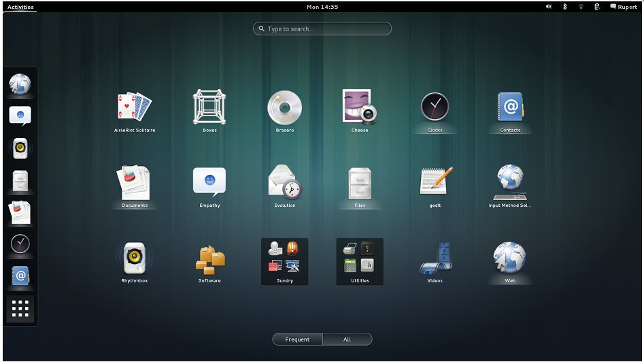Open the Sundry app folder
Viewport: 644px width, 362px height.
(x=285, y=262)
